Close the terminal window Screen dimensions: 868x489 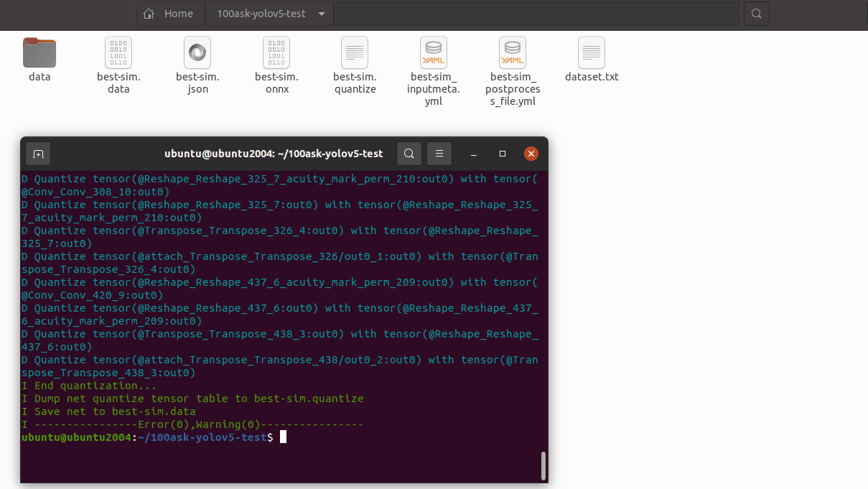[531, 154]
